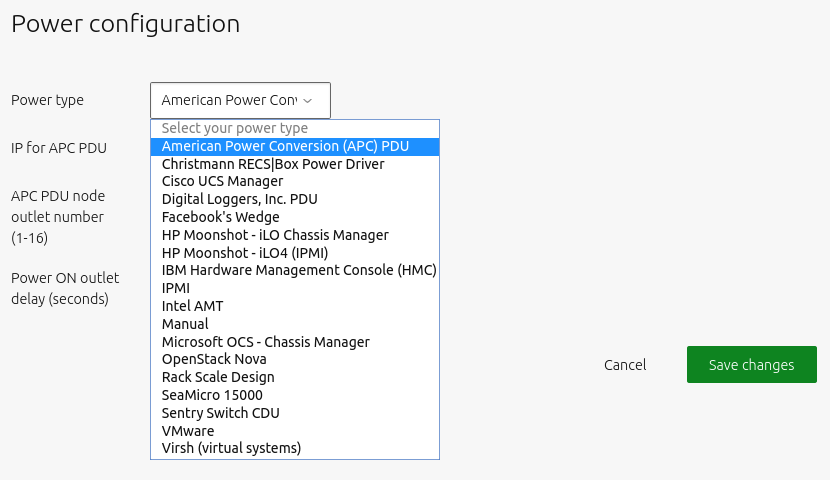Image resolution: width=830 pixels, height=480 pixels.
Task: Click Save changes button
Action: (x=751, y=365)
